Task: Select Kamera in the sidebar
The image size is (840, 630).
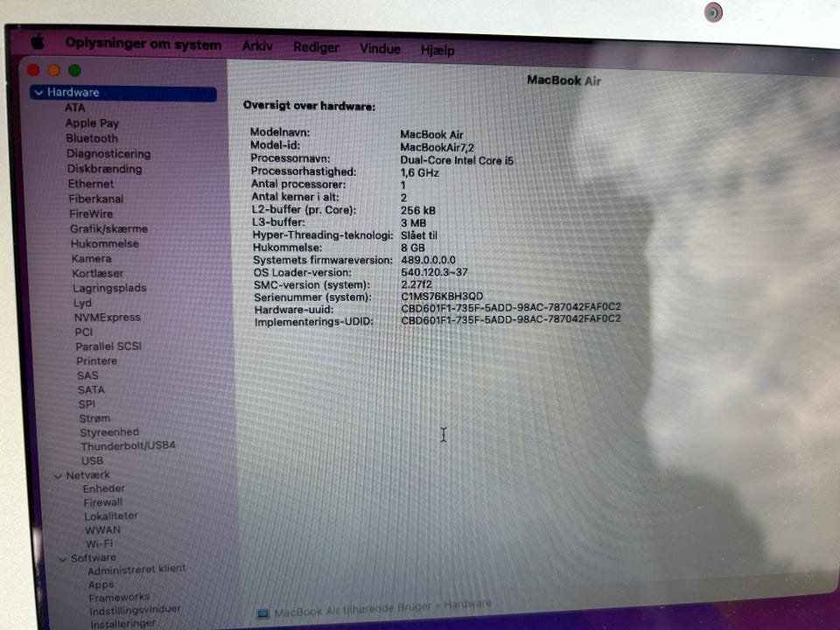Action: 91,259
